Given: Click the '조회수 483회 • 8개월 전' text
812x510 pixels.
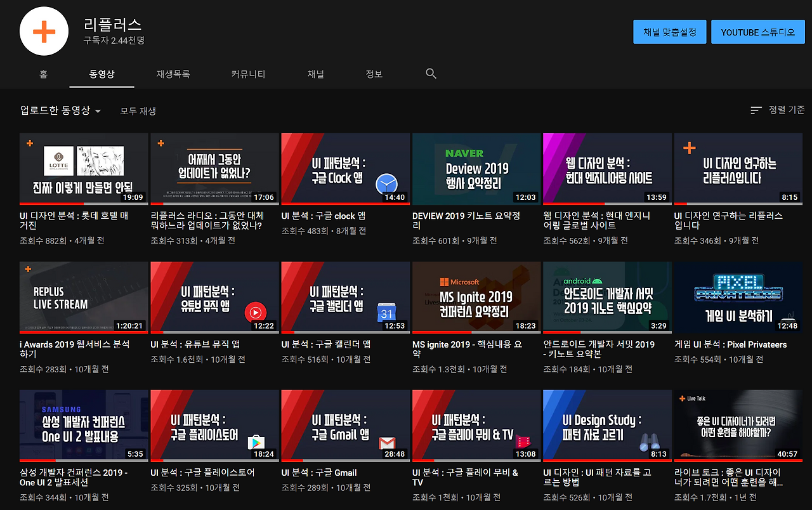Looking at the screenshot, I should pos(324,231).
